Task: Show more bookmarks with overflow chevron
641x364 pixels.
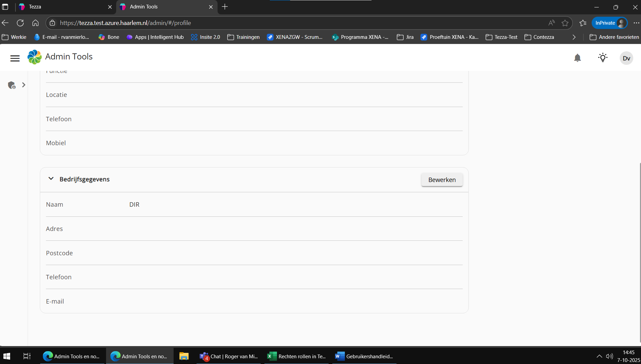Action: coord(574,37)
